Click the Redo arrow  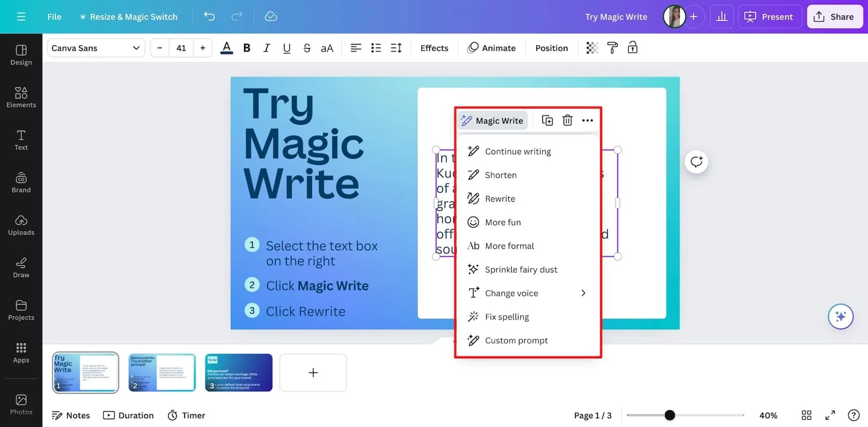click(237, 16)
